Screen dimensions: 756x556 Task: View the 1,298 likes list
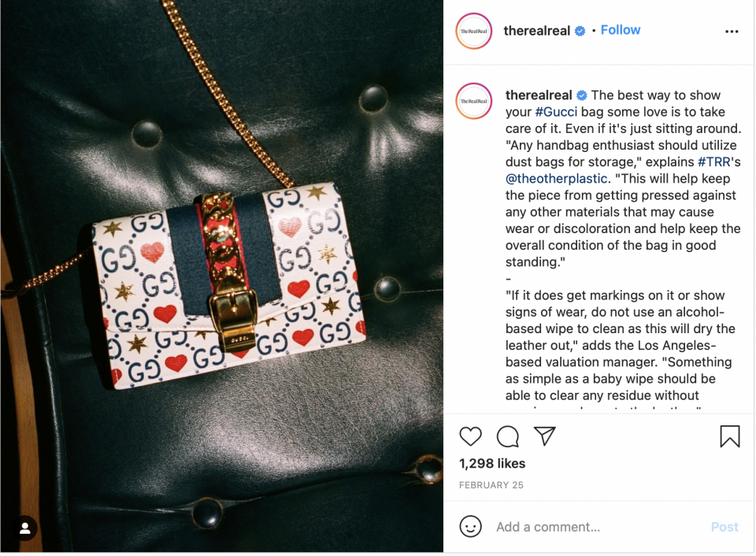[x=491, y=463]
